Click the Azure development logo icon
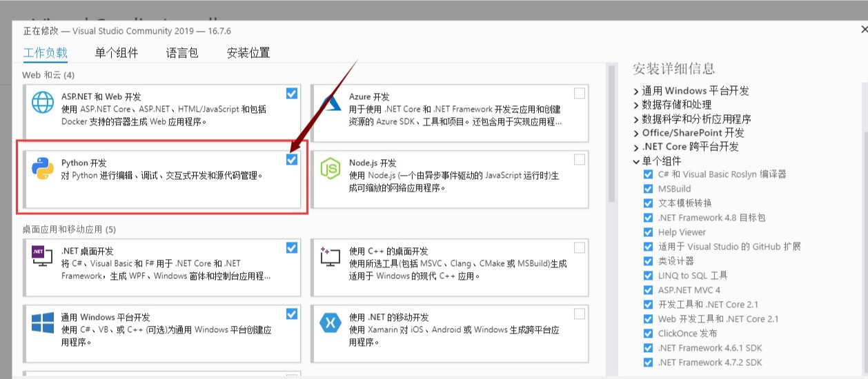This screenshot has height=379, width=868. [333, 103]
